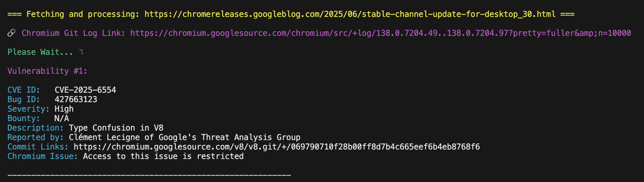Click the Access to this issue is restricted text
The image size is (644, 182).
pos(163,156)
